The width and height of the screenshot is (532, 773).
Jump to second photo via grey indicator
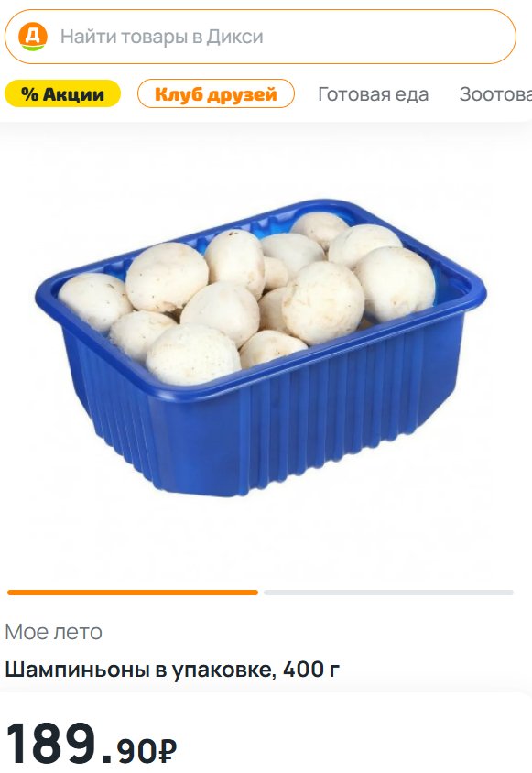[388, 593]
